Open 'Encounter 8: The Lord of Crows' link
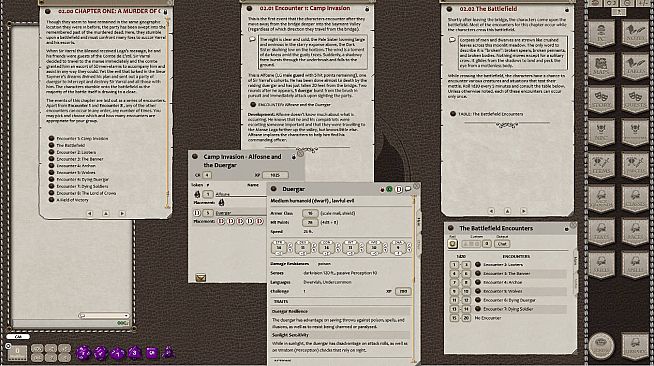Image resolution: width=654 pixels, height=366 pixels. coord(86,193)
